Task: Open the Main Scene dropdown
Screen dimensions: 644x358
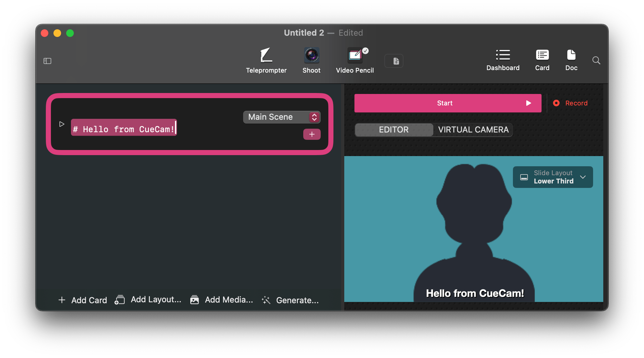Action: [282, 117]
